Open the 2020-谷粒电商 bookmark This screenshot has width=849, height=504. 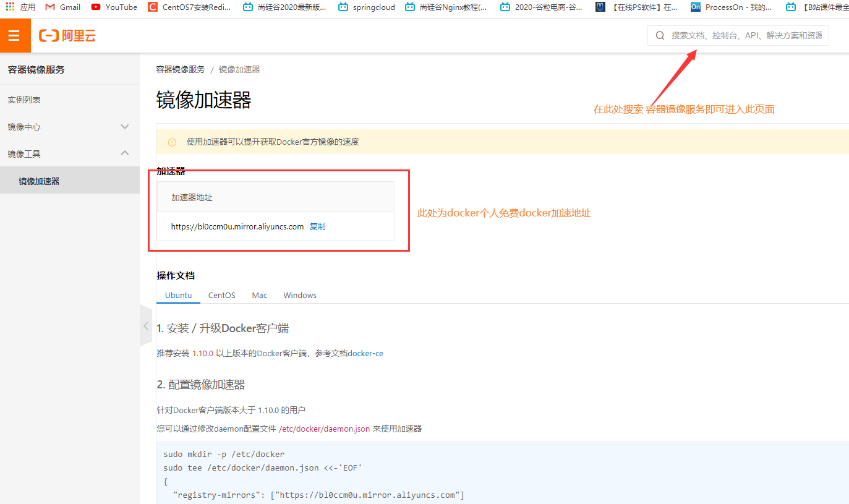541,7
